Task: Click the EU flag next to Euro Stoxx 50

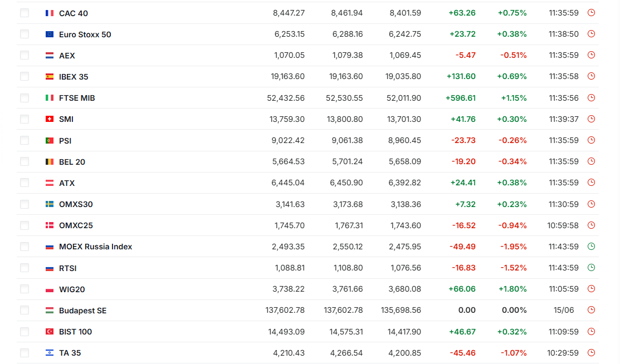Action: pyautogui.click(x=50, y=35)
